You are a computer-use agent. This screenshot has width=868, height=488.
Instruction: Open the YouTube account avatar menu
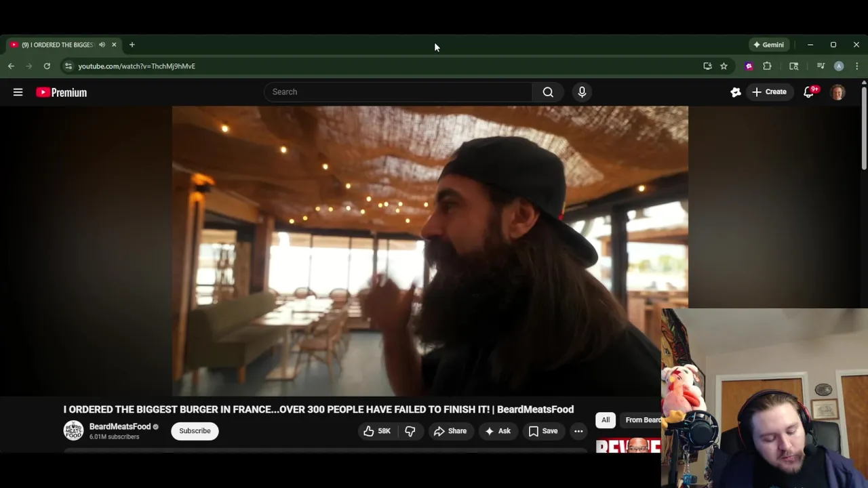(837, 92)
